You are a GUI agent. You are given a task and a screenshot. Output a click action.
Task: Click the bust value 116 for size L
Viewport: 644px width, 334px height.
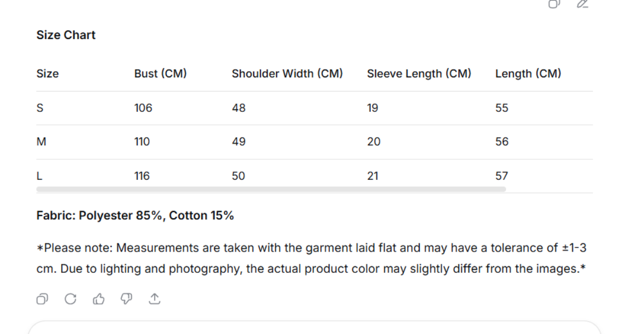click(x=142, y=176)
